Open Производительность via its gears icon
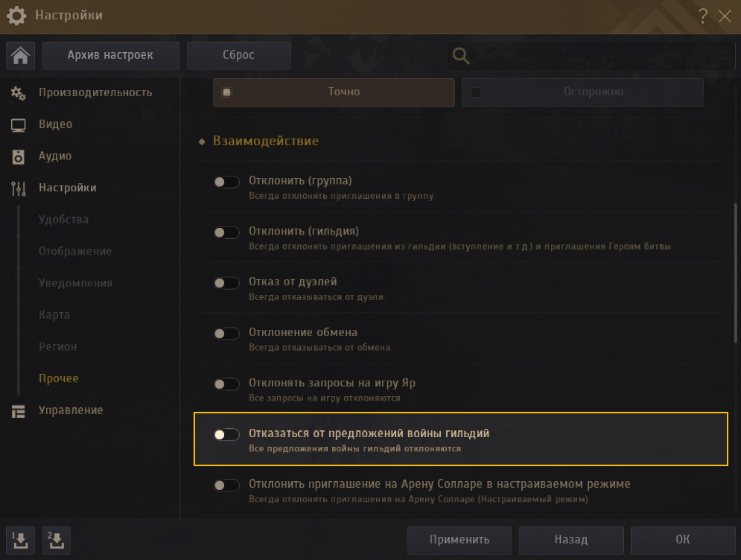The height and width of the screenshot is (560, 741). point(18,93)
